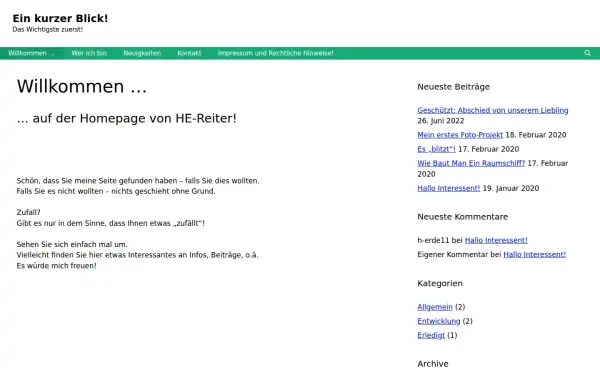
Task: Open the Neuigkeiten menu item
Action: (x=142, y=53)
